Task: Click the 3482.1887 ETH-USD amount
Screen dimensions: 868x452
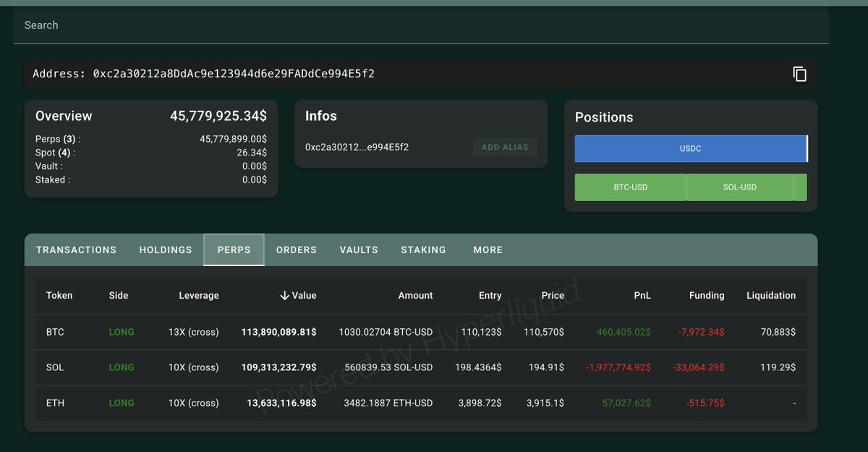Action: [x=388, y=403]
